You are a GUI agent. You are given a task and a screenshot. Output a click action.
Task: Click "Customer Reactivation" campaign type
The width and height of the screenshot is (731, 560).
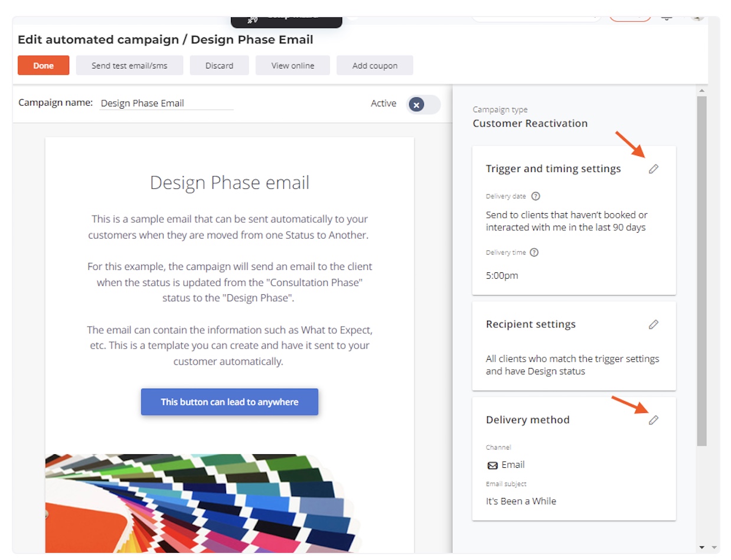(530, 123)
